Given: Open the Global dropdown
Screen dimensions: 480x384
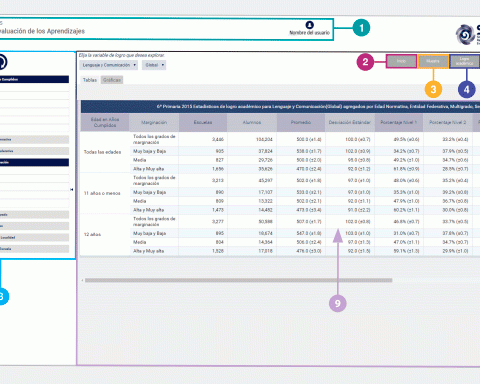Looking at the screenshot, I should [154, 65].
